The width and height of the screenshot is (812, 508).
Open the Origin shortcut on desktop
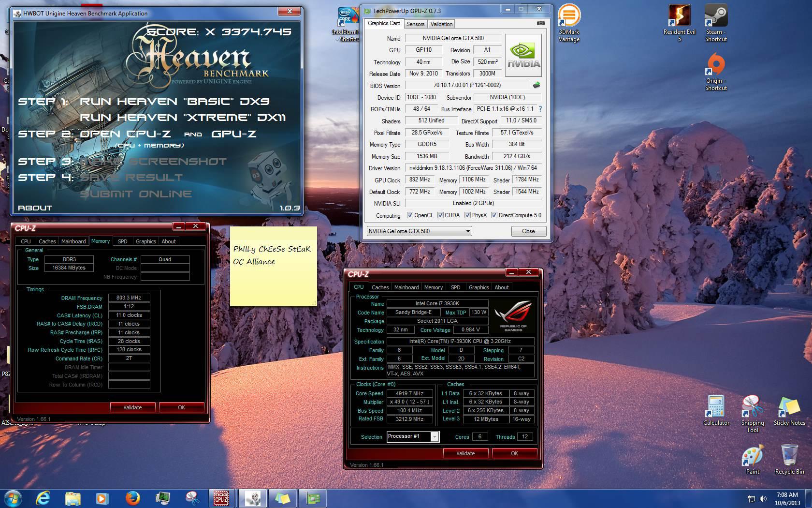716,72
